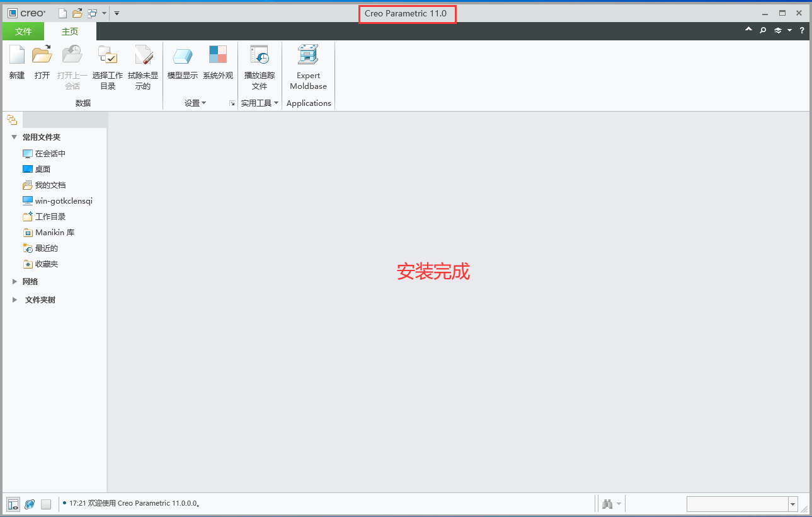This screenshot has width=812, height=517.
Task: Open the 设置 (Settings) dropdown in ribbon
Action: pos(195,103)
